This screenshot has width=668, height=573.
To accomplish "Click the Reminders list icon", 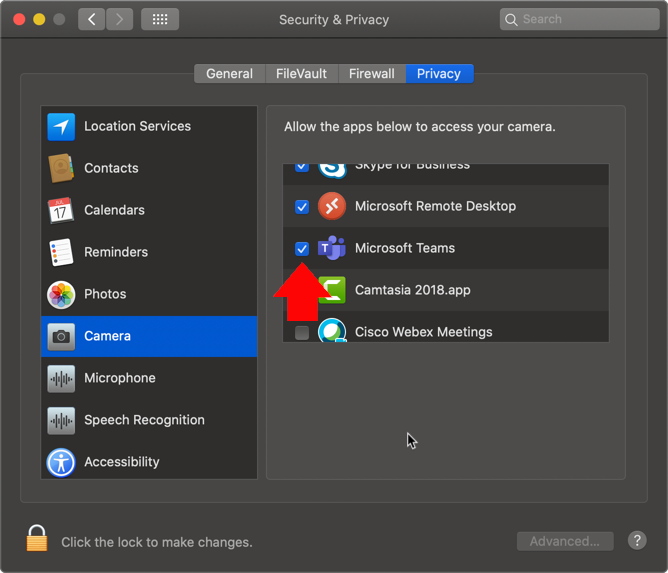I will (x=61, y=252).
